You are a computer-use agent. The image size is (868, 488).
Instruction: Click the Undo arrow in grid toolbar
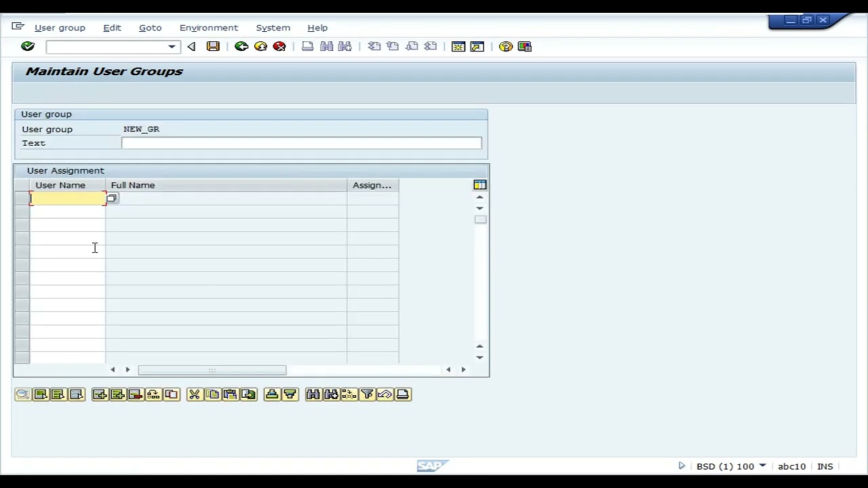point(384,394)
